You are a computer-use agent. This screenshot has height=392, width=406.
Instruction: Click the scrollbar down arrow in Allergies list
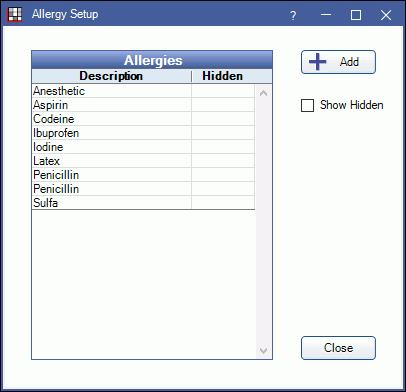coord(263,351)
